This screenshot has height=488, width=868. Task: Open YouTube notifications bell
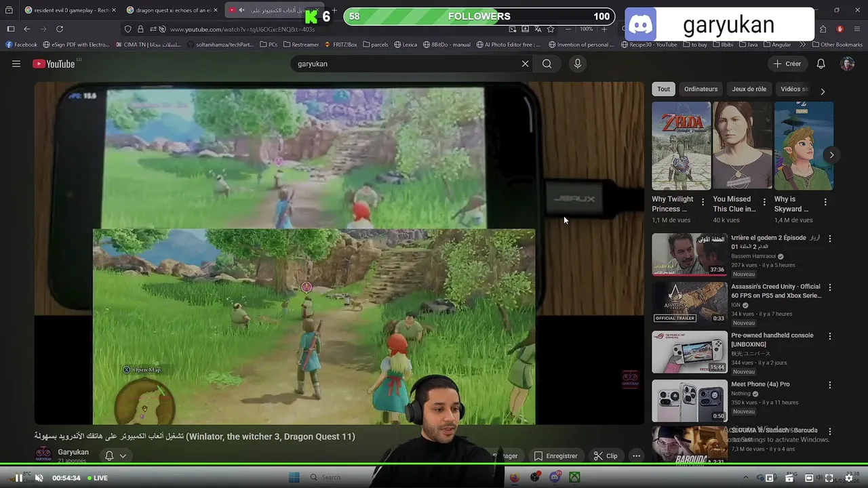[821, 64]
